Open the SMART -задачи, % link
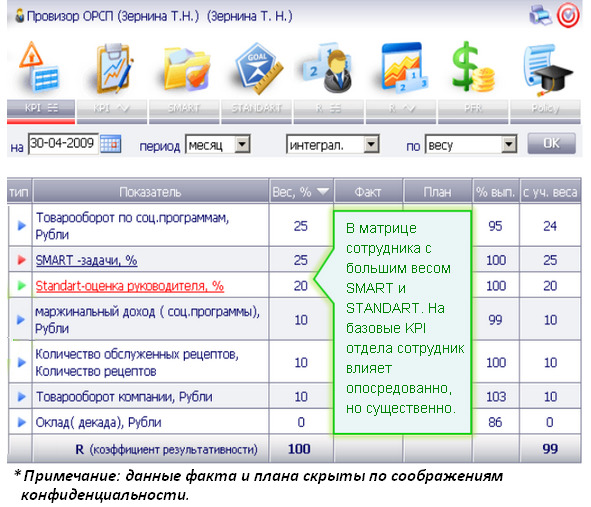Viewport: 591px width, 507px height. pos(86,260)
